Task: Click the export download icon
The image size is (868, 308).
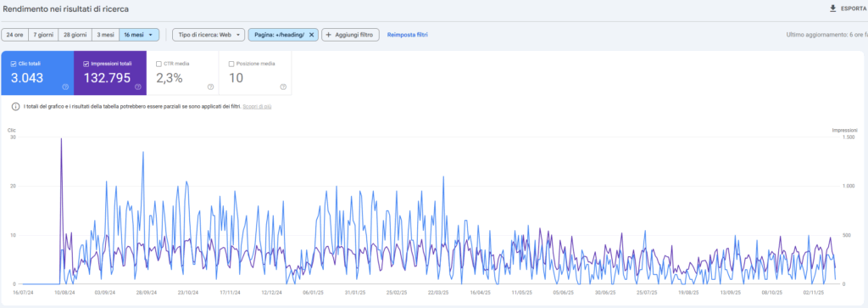Action: point(832,8)
